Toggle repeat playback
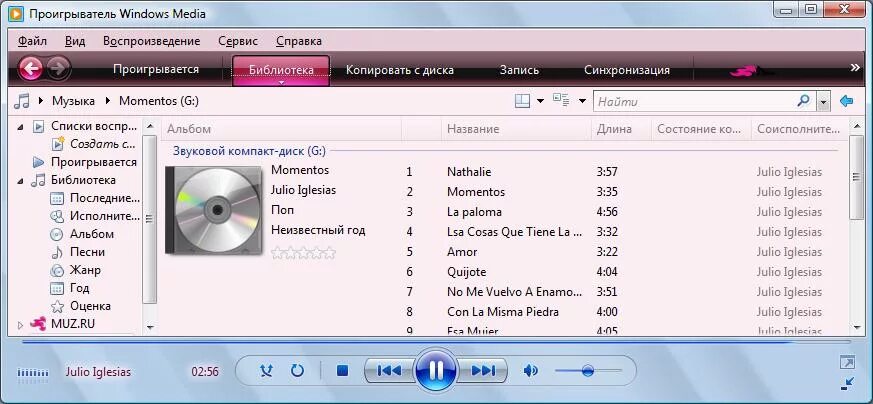This screenshot has width=873, height=404. (298, 371)
